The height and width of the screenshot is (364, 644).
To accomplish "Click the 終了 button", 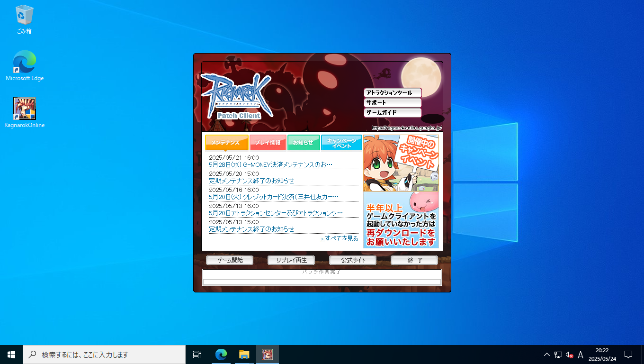I will [x=414, y=260].
